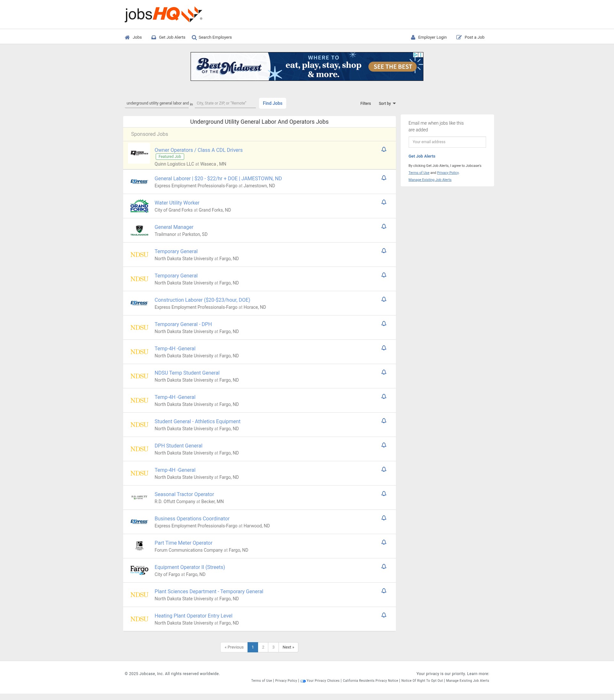Click the jobsHQ logo
This screenshot has height=700, width=614.
pos(163,14)
